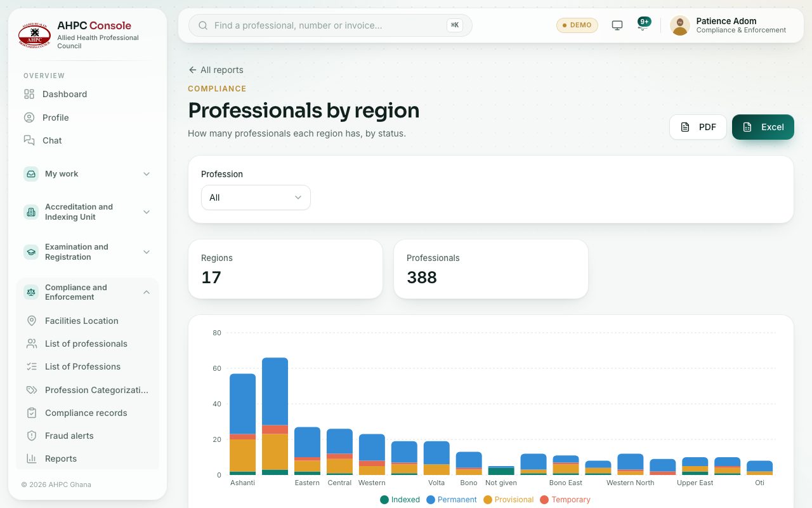Image resolution: width=812 pixels, height=508 pixels.
Task: Click the Western North axis label
Action: coord(630,483)
